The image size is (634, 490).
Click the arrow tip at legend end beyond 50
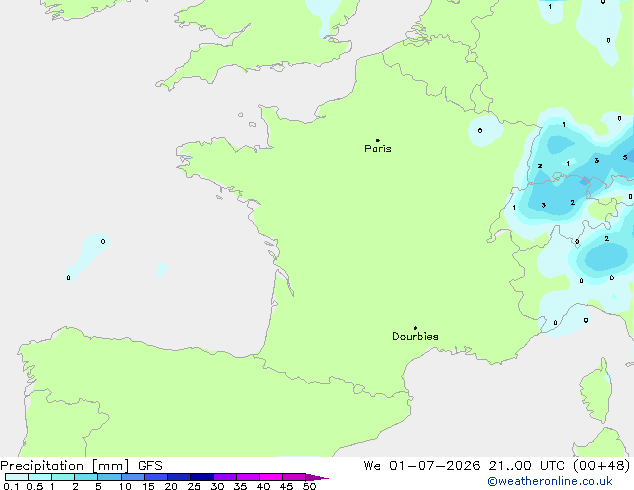coord(317,477)
